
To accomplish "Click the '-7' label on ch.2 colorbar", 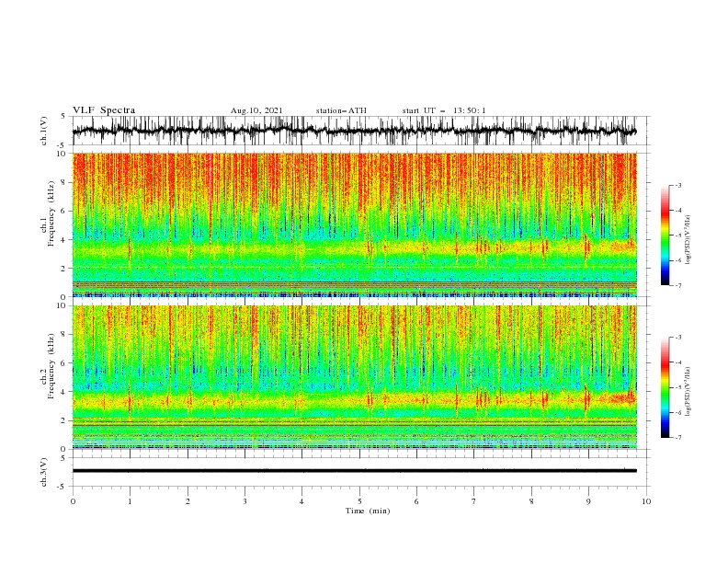I will [678, 438].
